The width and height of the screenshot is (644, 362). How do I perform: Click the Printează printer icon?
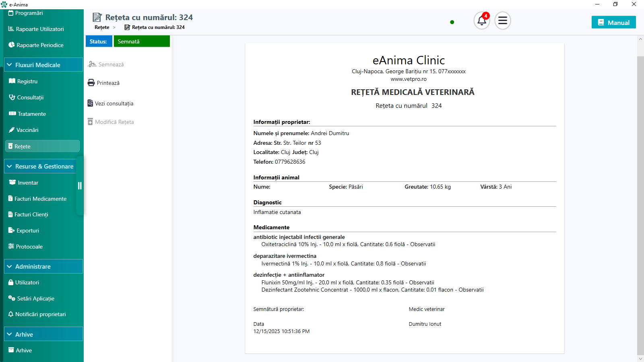[x=91, y=83]
